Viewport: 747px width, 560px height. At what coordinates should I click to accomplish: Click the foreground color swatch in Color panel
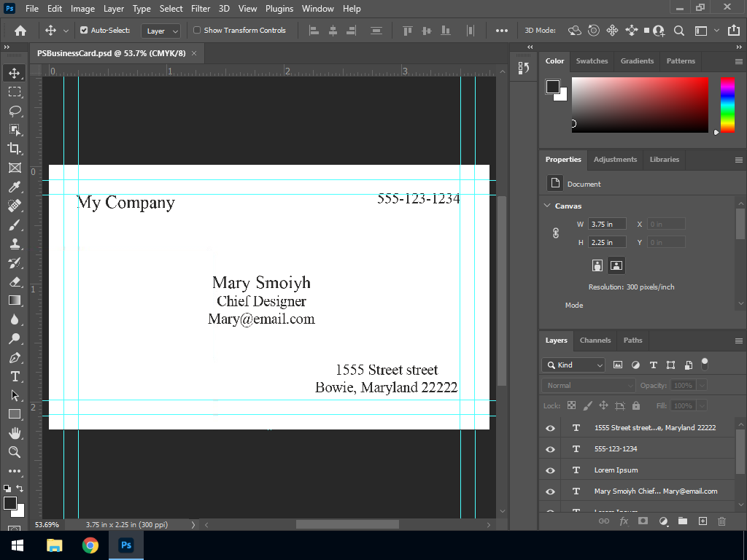(553, 87)
